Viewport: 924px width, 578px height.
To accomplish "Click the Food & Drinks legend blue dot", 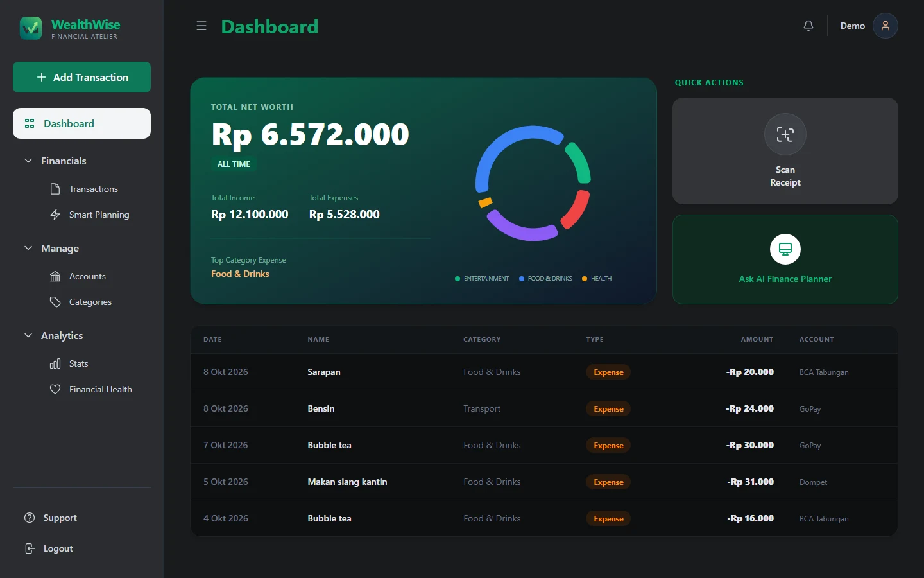I will (522, 279).
